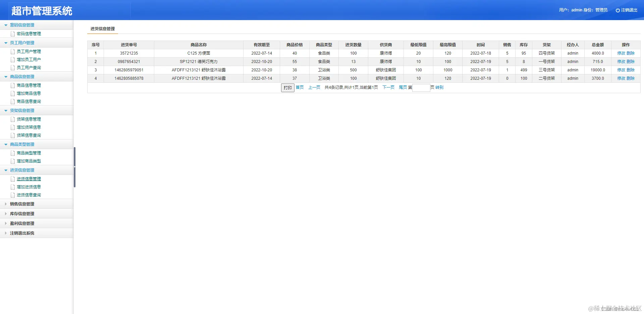The height and width of the screenshot is (314, 644).
Task: Click page icon beside 增加员工用户
Action: [x=13, y=60]
